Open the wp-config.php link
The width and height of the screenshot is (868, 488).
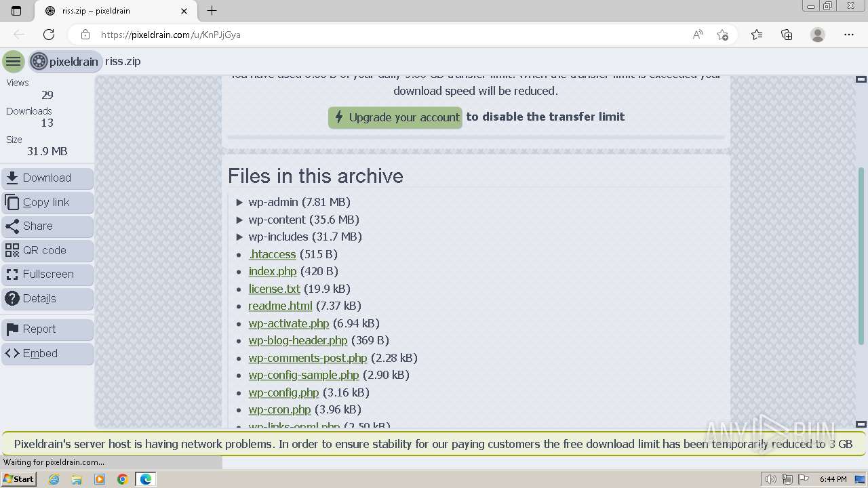[x=283, y=392]
